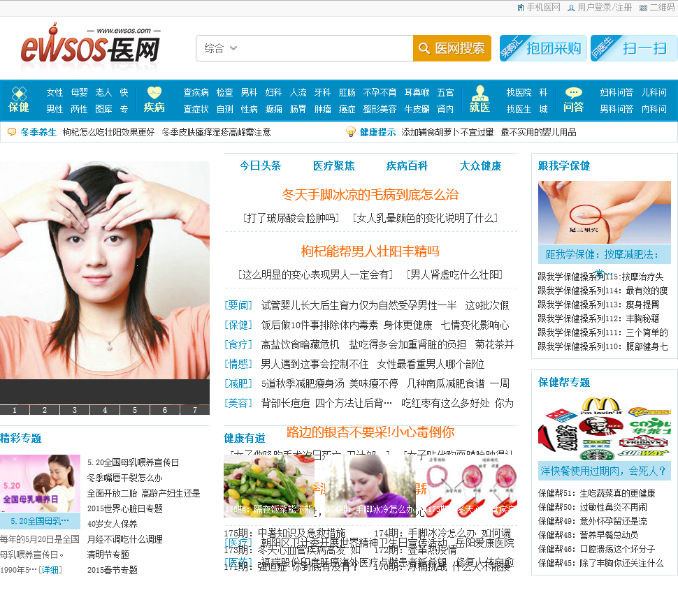Screen dimensions: 678x616
Task: Click the 保健 flower icon in navigation
Action: click(19, 94)
